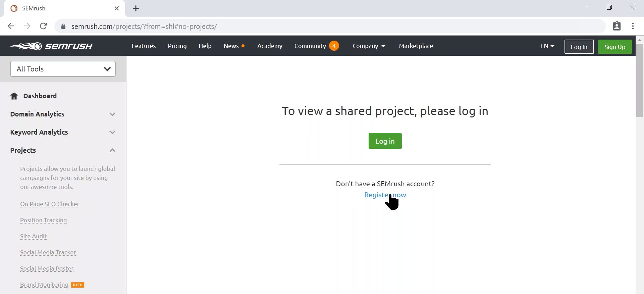Minimize the browser window

pyautogui.click(x=587, y=7)
